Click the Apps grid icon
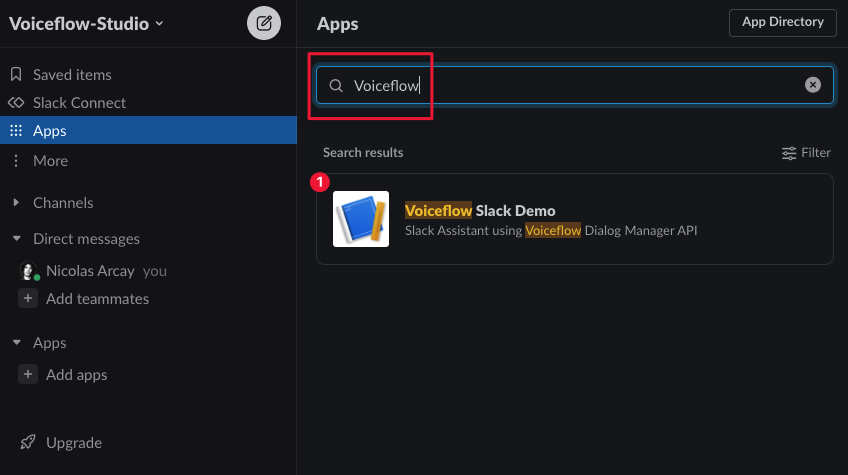Viewport: 848px width, 475px height. coord(16,130)
